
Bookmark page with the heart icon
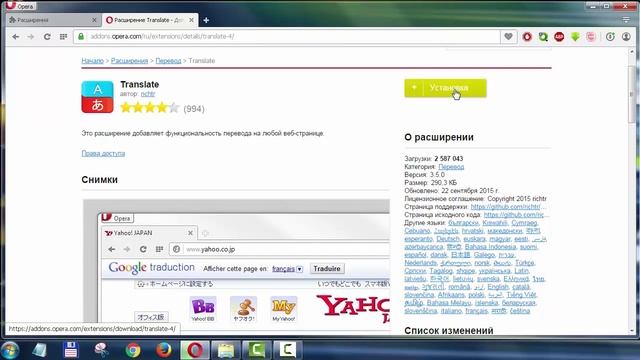[x=508, y=36]
